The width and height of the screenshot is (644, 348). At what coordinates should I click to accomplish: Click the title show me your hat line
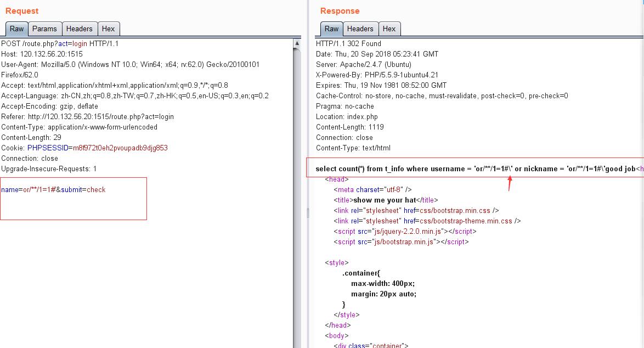(386, 200)
